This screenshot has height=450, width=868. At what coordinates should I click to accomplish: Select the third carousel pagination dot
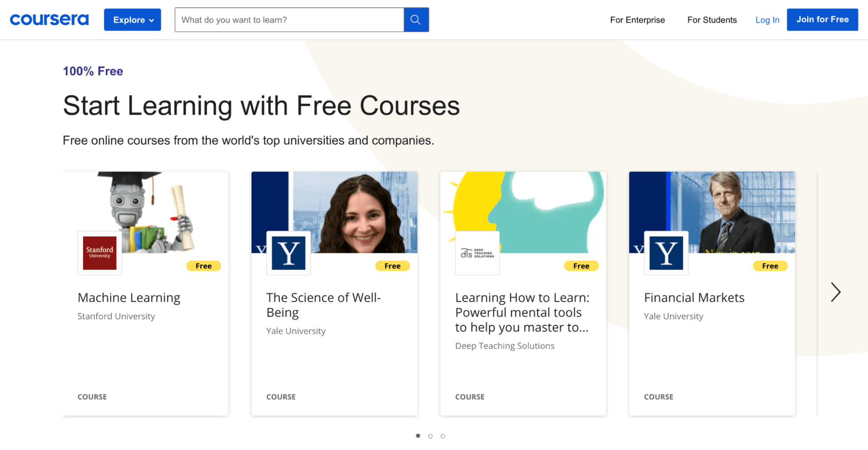coord(442,435)
